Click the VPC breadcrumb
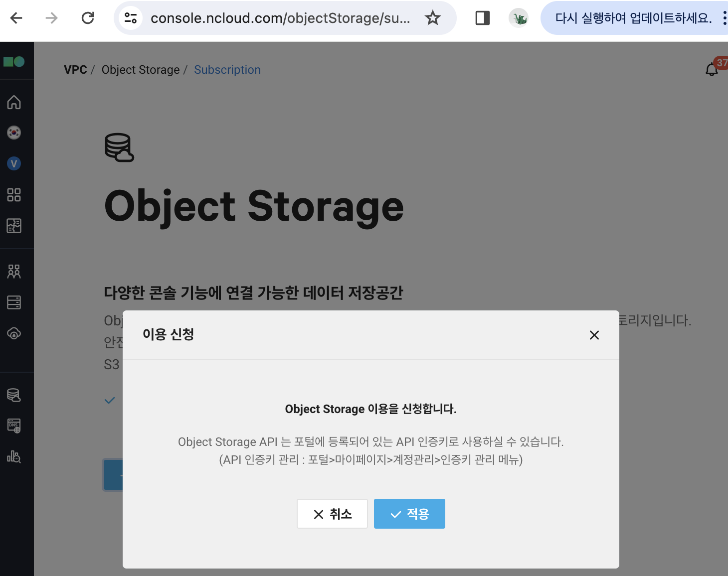Image resolution: width=728 pixels, height=576 pixels. pyautogui.click(x=75, y=70)
